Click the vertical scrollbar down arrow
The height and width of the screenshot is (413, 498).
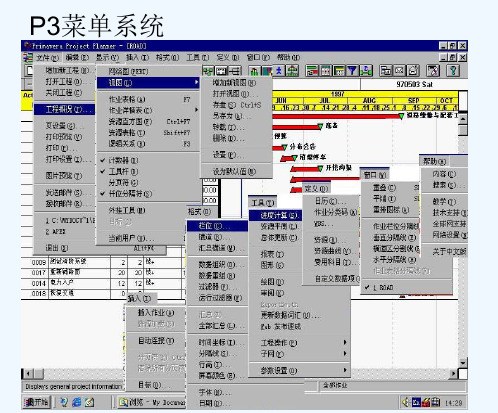pos(463,362)
